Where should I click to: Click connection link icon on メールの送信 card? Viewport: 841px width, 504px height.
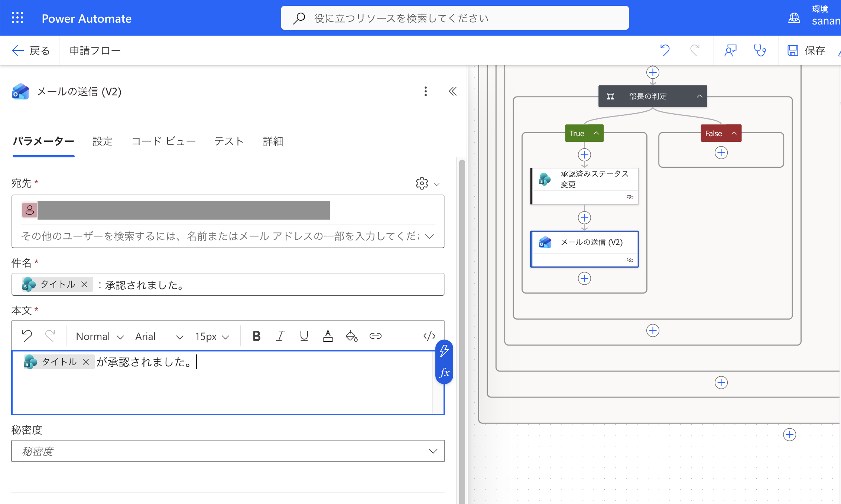[x=630, y=260]
